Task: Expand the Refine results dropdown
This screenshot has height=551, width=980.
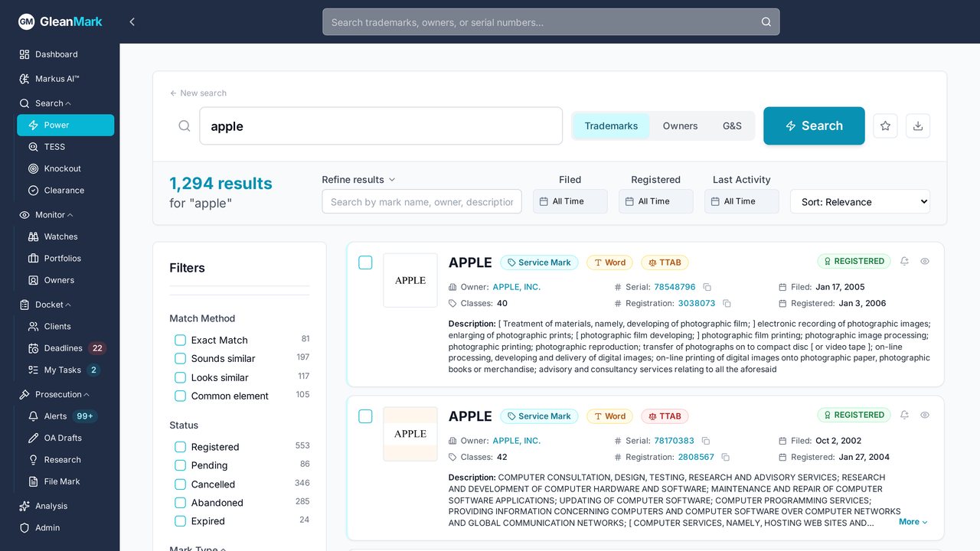Action: [x=358, y=180]
